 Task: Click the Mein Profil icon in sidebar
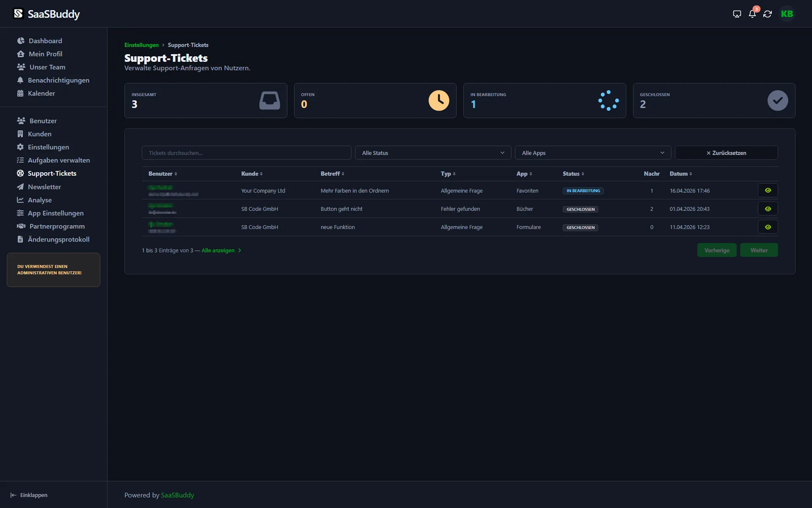[21, 54]
